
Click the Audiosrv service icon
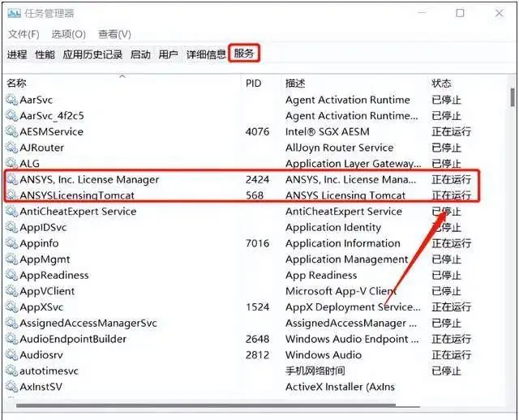click(11, 354)
